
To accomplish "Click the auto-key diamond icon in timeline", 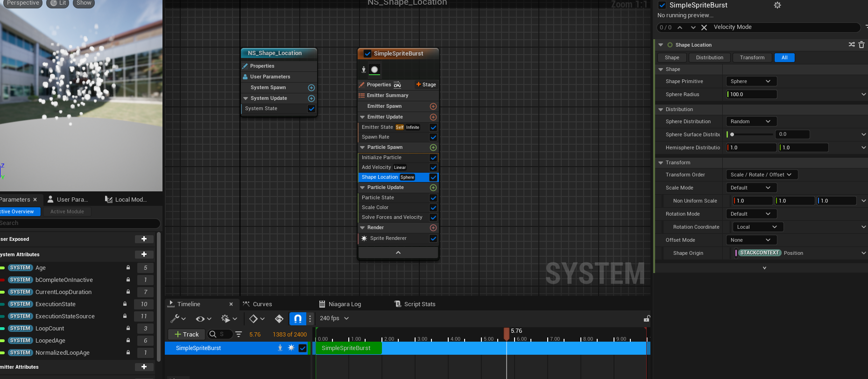I will pos(279,319).
